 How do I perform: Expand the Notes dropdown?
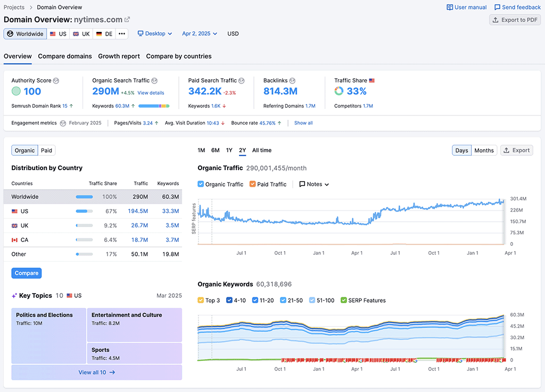click(314, 184)
